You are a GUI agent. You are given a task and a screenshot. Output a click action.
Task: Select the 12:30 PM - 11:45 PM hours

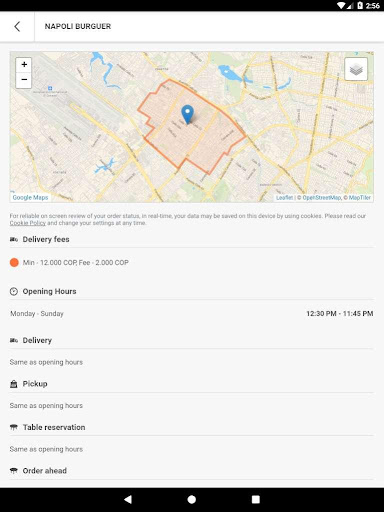(x=340, y=314)
